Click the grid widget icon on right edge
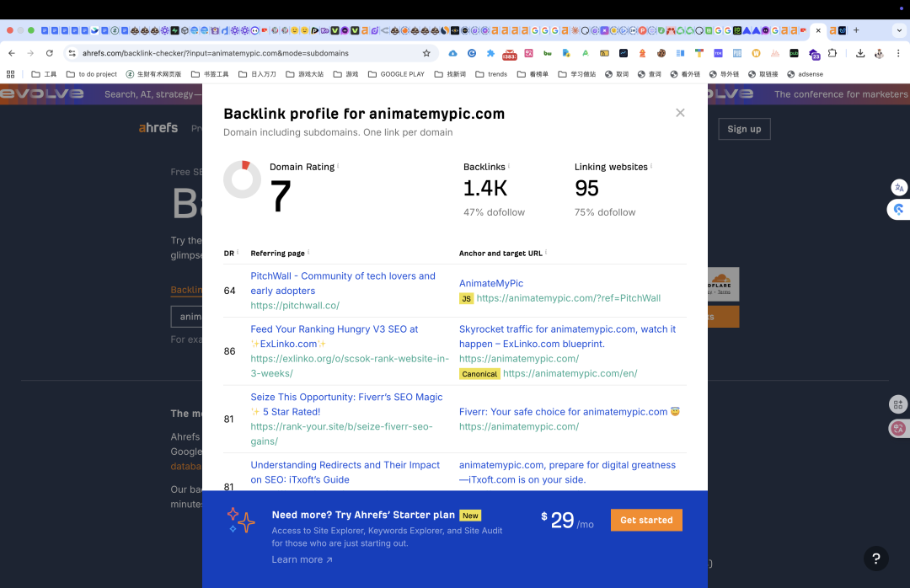Screen dimensions: 910x588 [898, 404]
